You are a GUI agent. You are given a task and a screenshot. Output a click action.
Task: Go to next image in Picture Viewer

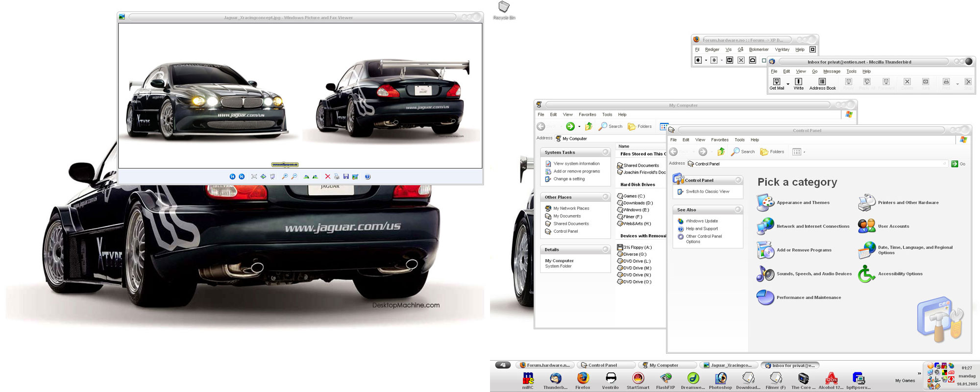(242, 176)
